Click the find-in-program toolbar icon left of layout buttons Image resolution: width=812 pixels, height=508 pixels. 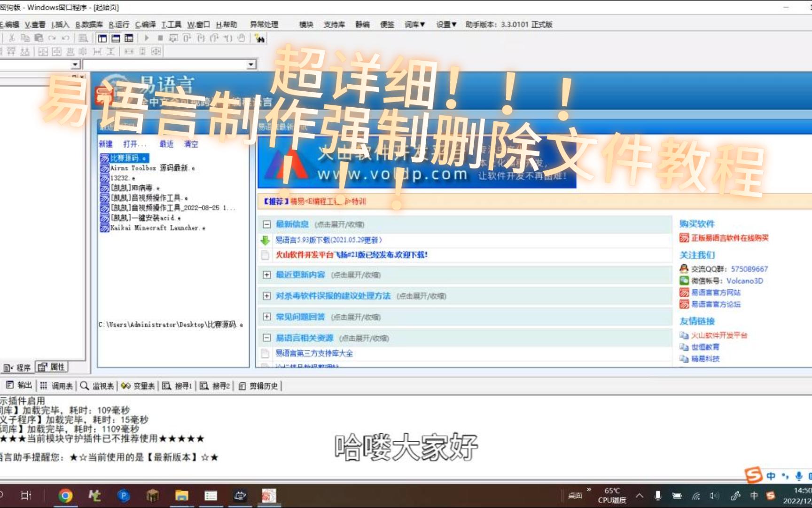tap(83, 38)
